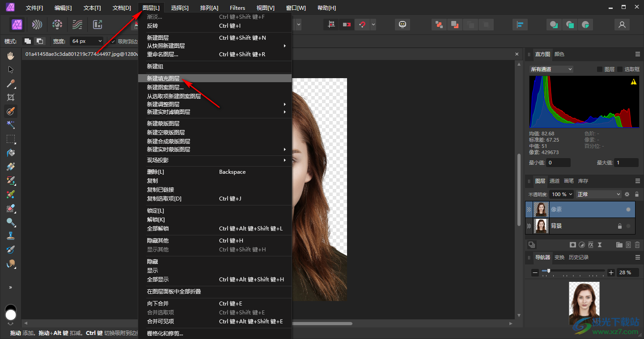Select the Zoom magnifier tool

[11, 222]
